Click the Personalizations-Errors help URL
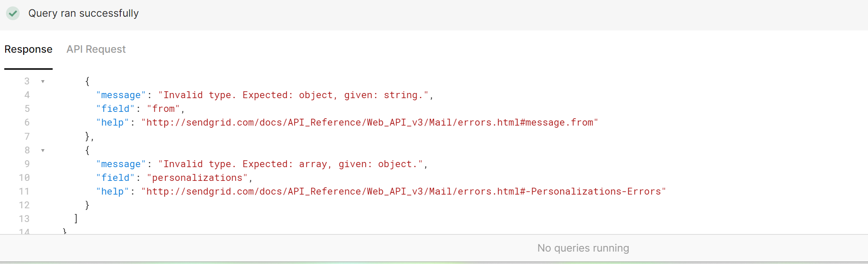This screenshot has height=264, width=868. tap(403, 192)
